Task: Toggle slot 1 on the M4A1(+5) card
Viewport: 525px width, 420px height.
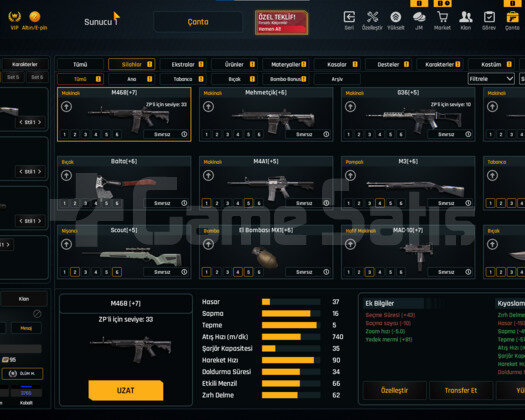Action: [206, 203]
